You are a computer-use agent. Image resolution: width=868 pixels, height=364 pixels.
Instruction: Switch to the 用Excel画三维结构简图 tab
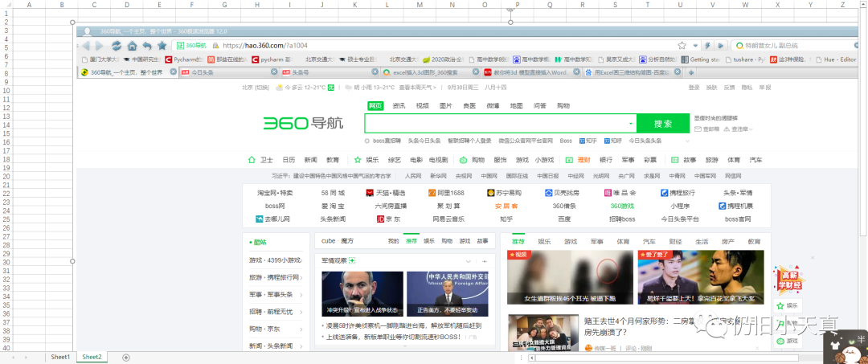point(632,72)
